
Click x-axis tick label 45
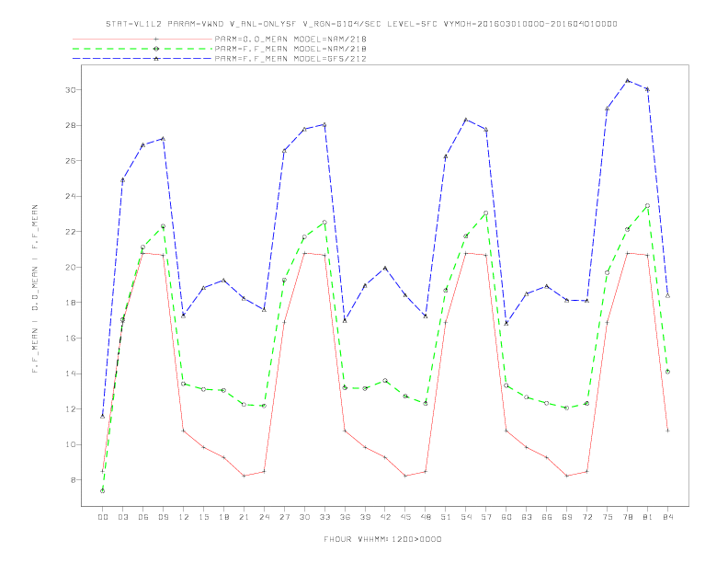[x=405, y=517]
